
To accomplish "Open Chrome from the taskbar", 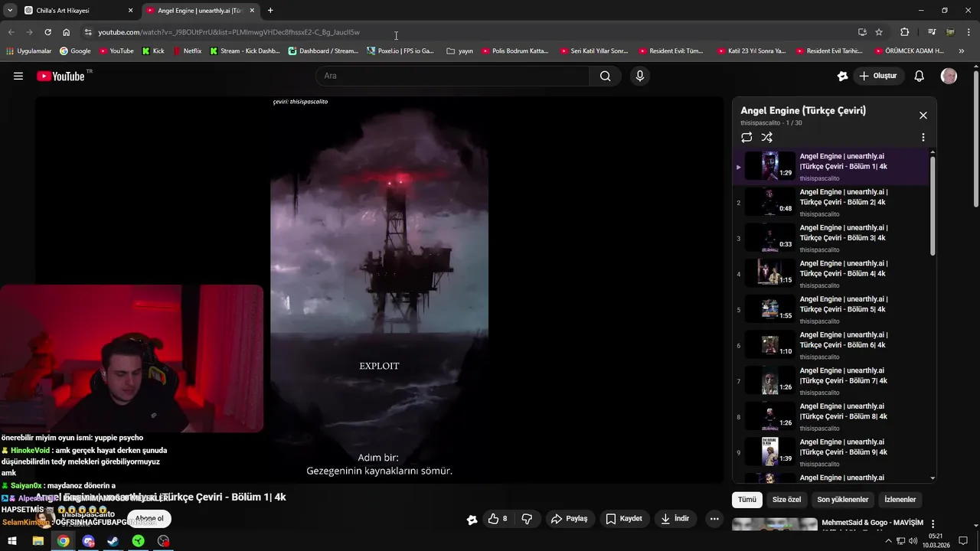I will pyautogui.click(x=63, y=541).
